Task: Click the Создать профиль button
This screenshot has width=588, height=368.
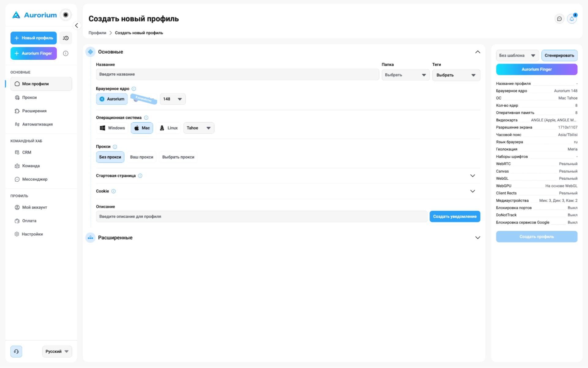Action: [x=537, y=237]
